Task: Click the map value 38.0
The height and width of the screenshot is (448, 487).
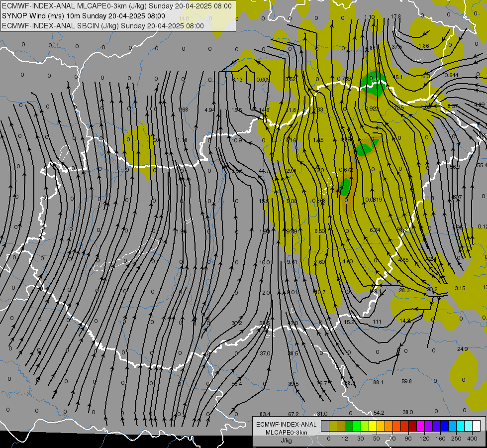Action: (x=408, y=412)
